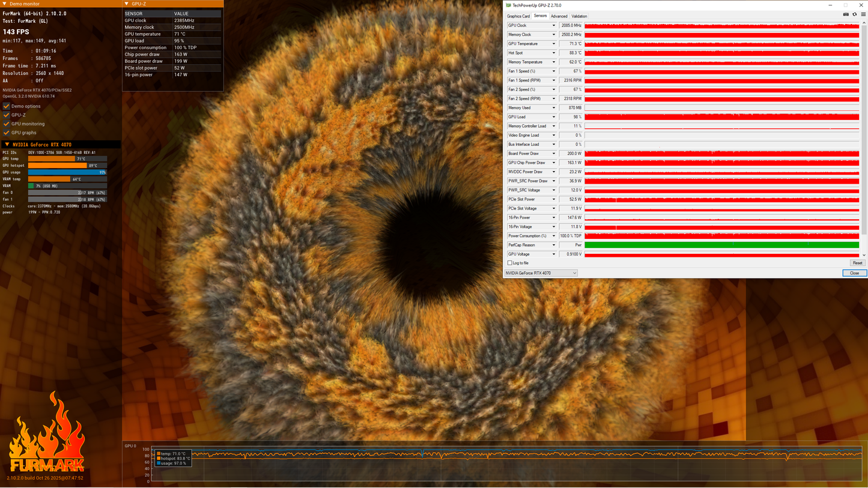Open the Memory Temperature sensor dropdown
The height and width of the screenshot is (488, 868).
point(554,62)
